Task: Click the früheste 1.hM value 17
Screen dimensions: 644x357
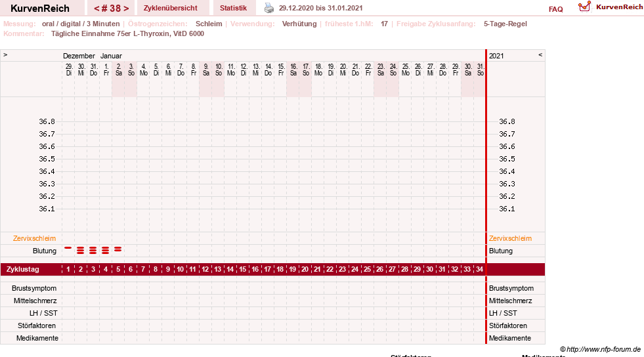Action: [385, 24]
